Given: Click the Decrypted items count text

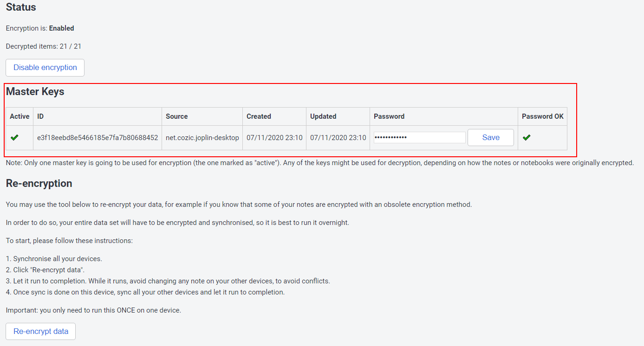Looking at the screenshot, I should click(44, 46).
